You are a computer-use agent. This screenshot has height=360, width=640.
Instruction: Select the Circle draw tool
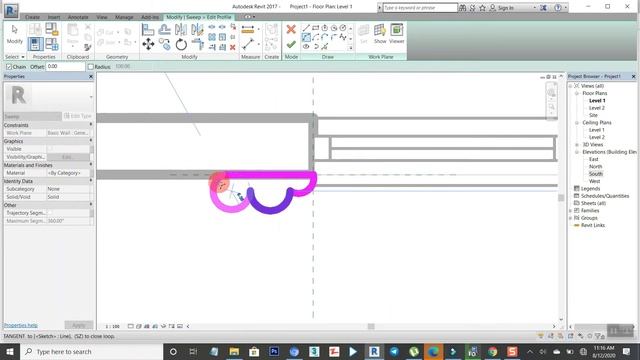[343, 28]
